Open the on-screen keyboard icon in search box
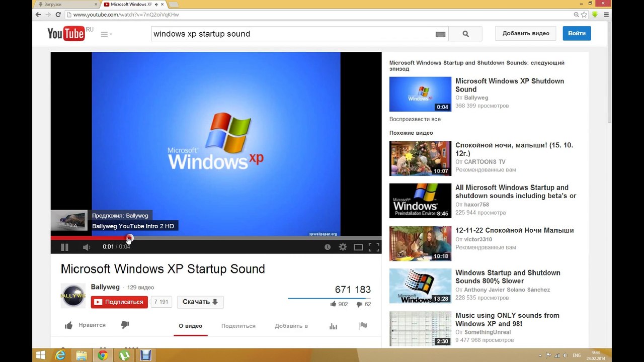The height and width of the screenshot is (362, 644). point(440,34)
